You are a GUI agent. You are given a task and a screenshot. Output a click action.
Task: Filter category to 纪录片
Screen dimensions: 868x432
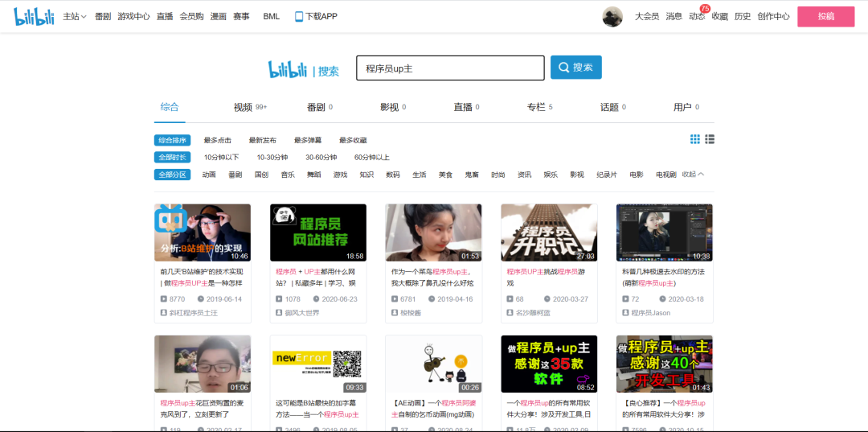pos(607,175)
